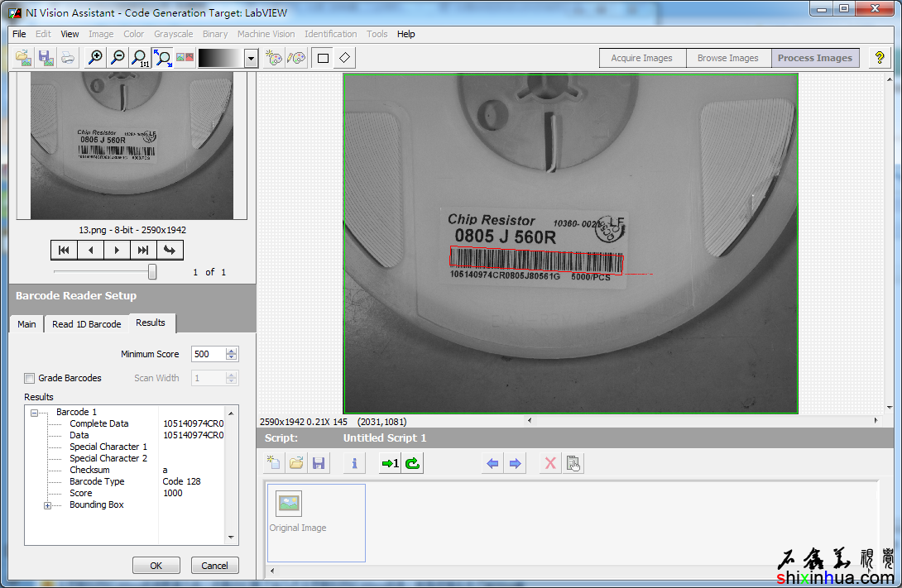
Task: Set zoom to 1:1 scale
Action: 141,58
